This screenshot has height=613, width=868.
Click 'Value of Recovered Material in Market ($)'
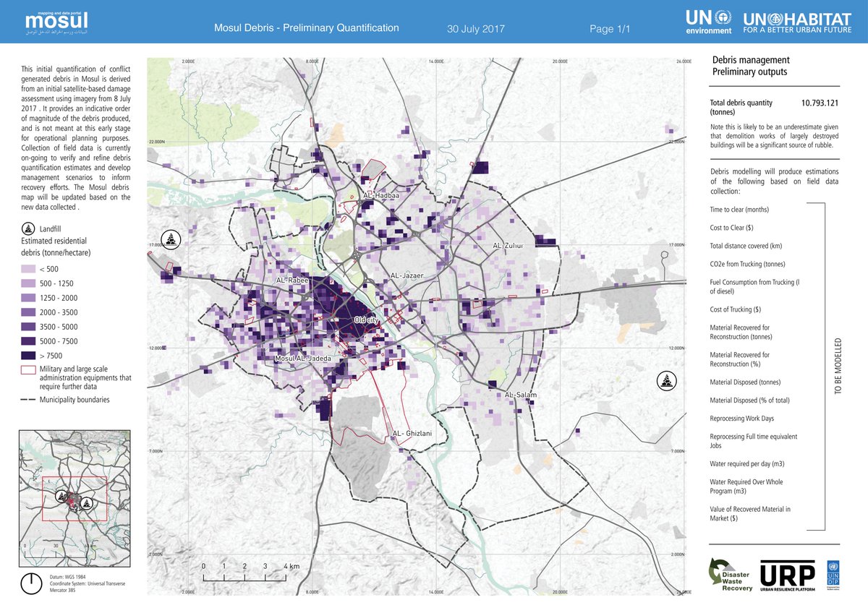(750, 513)
